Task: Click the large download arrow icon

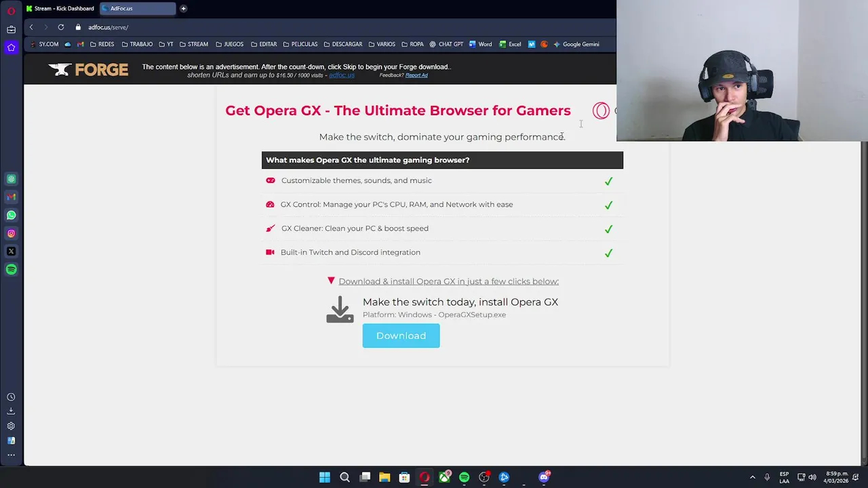Action: point(340,309)
